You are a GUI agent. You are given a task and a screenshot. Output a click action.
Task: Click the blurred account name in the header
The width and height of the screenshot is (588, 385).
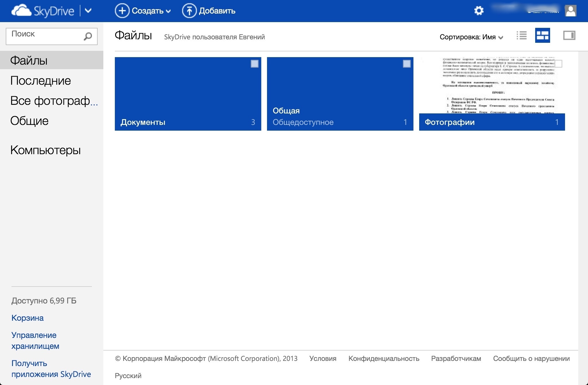click(525, 9)
